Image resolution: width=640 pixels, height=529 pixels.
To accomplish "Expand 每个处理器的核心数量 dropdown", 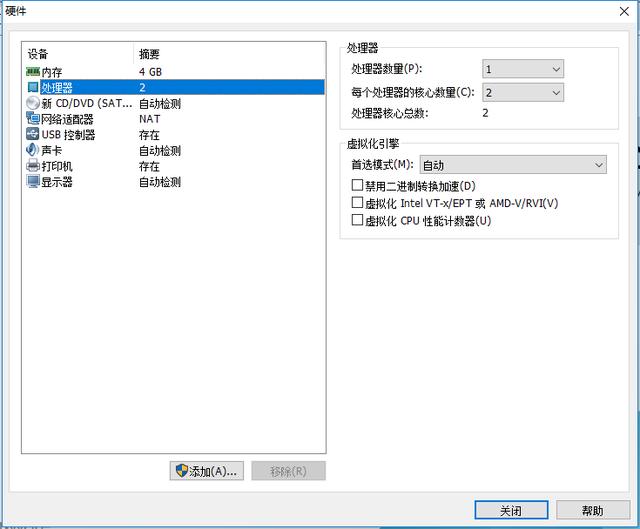I will click(x=523, y=93).
